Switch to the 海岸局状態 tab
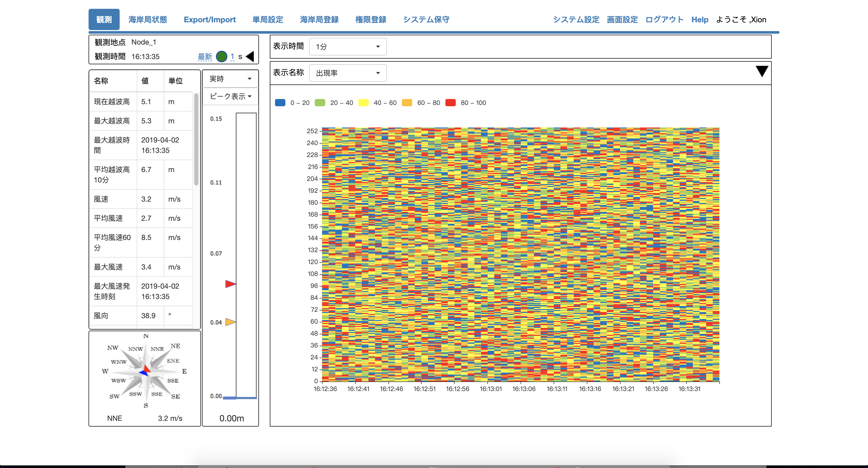The image size is (868, 468). point(148,19)
